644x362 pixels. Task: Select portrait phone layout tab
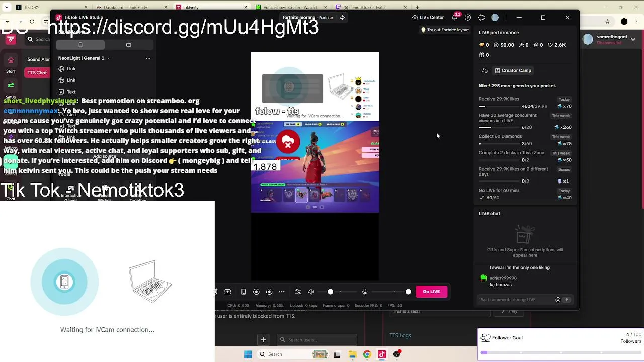tap(80, 45)
